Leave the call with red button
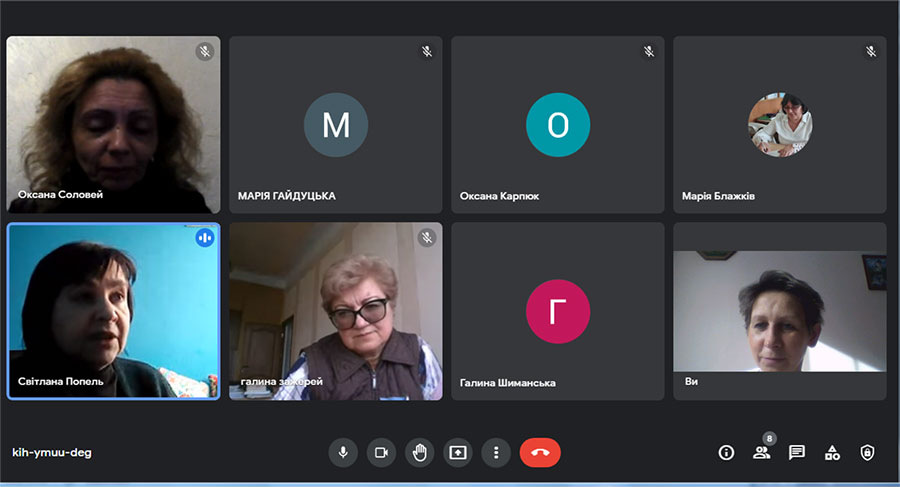Image resolution: width=900 pixels, height=487 pixels. point(540,453)
